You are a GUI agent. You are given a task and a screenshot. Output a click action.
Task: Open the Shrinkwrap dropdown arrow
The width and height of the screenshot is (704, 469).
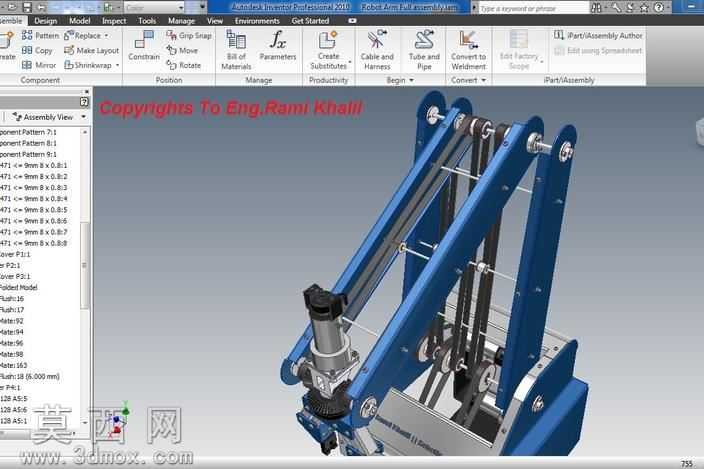coord(117,66)
